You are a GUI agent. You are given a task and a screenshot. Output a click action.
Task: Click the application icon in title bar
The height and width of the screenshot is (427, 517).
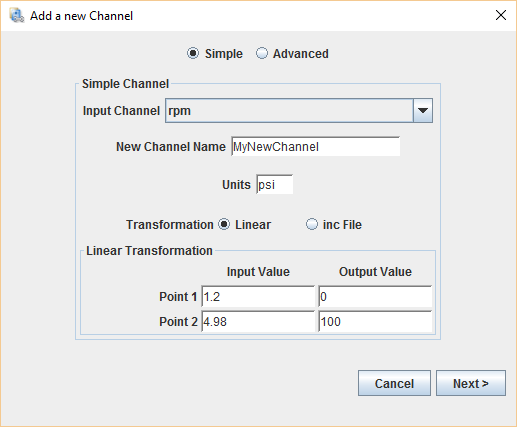tap(16, 16)
